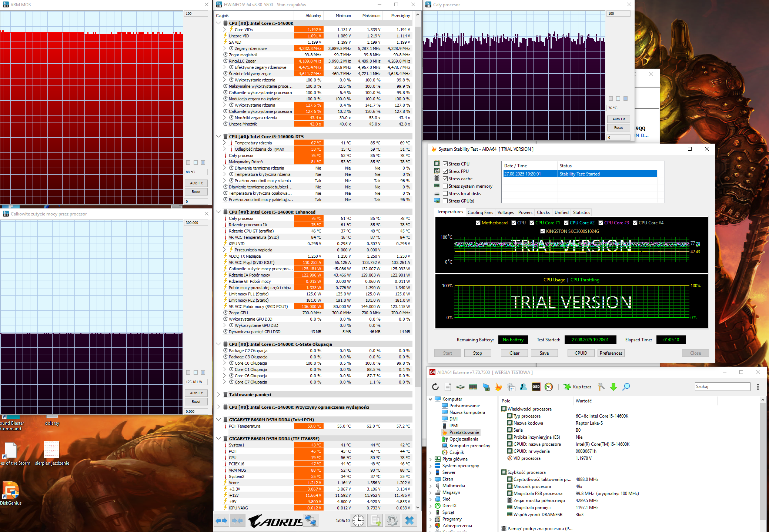The width and height of the screenshot is (769, 532).
Task: Click the HWiNFO sensor settings gear icon
Action: pos(392,521)
